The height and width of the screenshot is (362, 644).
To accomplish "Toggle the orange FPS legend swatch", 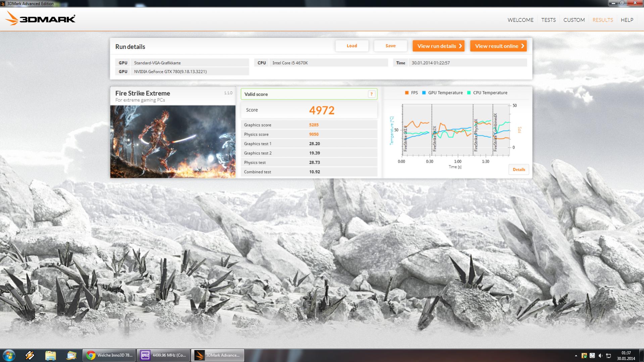I will 407,93.
